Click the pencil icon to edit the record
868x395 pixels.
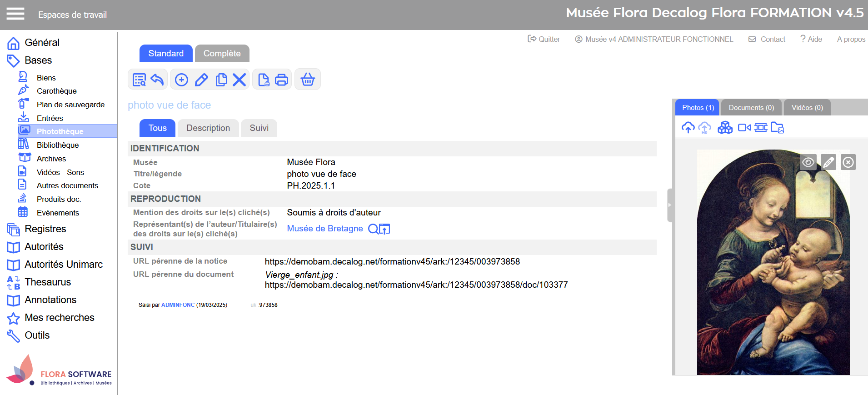pos(201,80)
